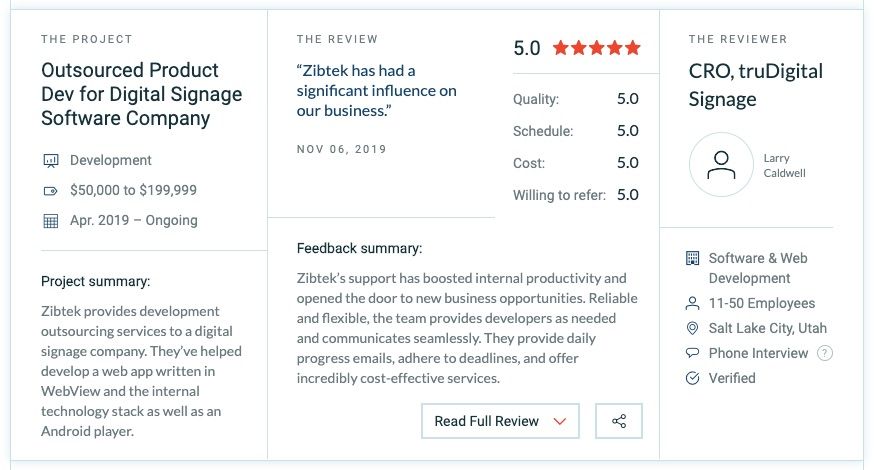
Task: Click the Verified checkmark icon
Action: tap(692, 378)
